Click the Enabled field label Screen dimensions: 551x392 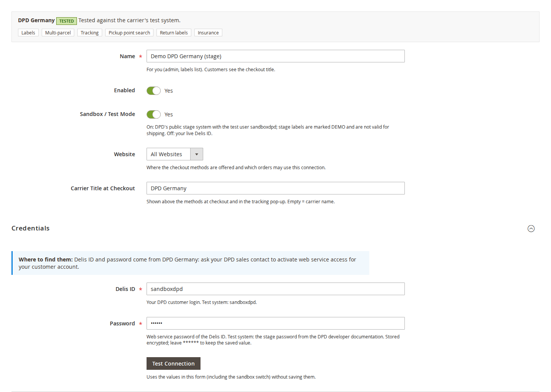(x=124, y=90)
